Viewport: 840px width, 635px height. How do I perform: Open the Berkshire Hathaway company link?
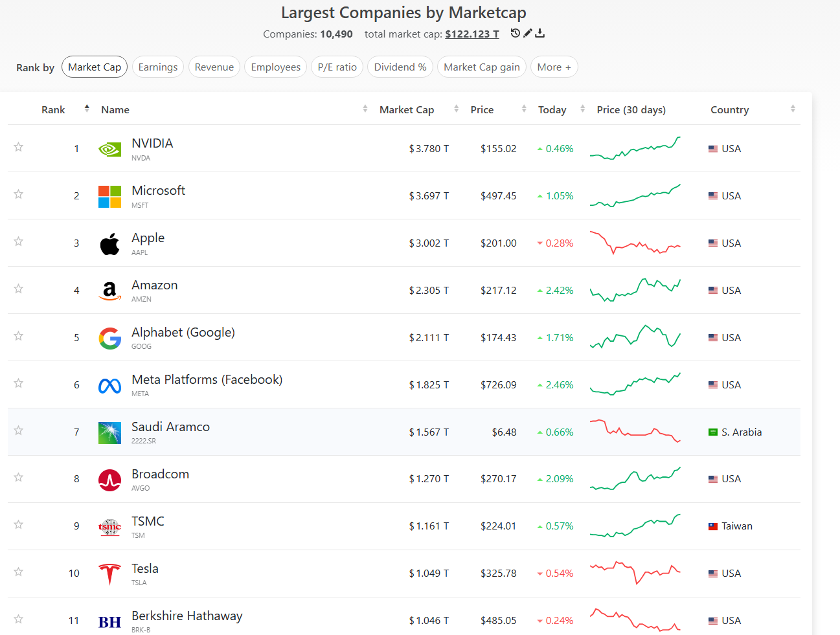(x=187, y=616)
